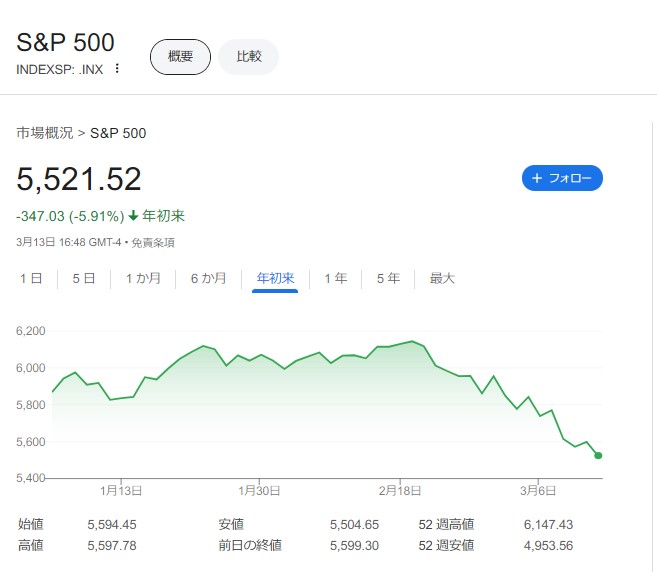Click the S&P 500 breadcrumb text

(x=118, y=133)
